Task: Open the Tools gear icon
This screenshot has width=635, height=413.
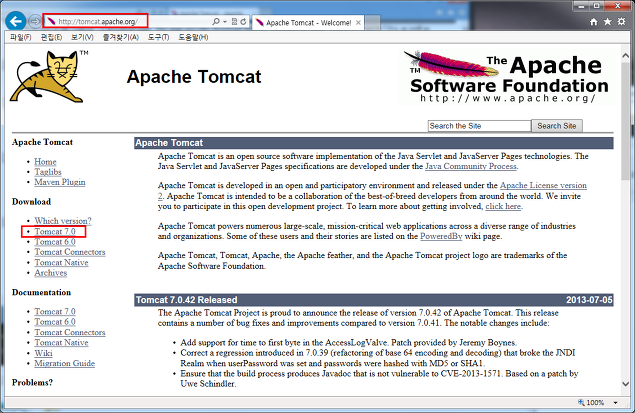Action: (621, 21)
